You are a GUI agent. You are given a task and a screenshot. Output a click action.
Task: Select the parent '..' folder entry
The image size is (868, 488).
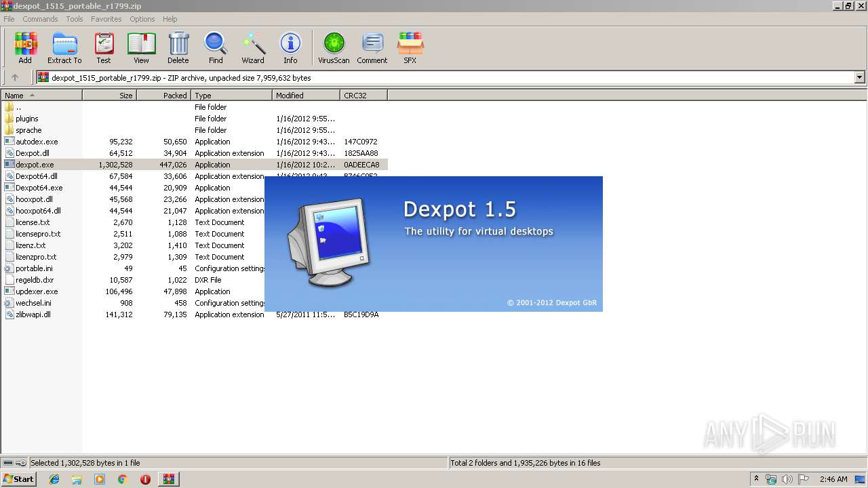point(18,107)
